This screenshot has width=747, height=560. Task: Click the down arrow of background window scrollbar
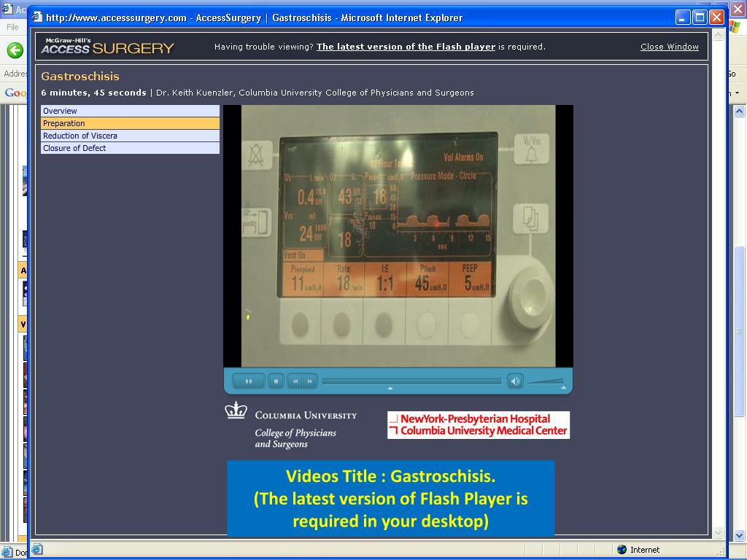click(x=740, y=534)
